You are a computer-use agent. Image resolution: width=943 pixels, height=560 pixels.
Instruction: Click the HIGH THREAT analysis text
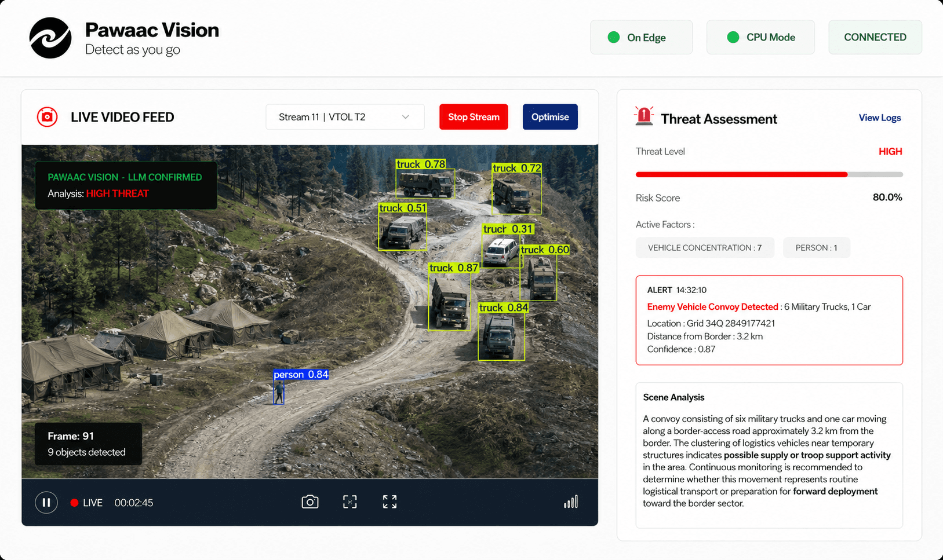click(118, 193)
